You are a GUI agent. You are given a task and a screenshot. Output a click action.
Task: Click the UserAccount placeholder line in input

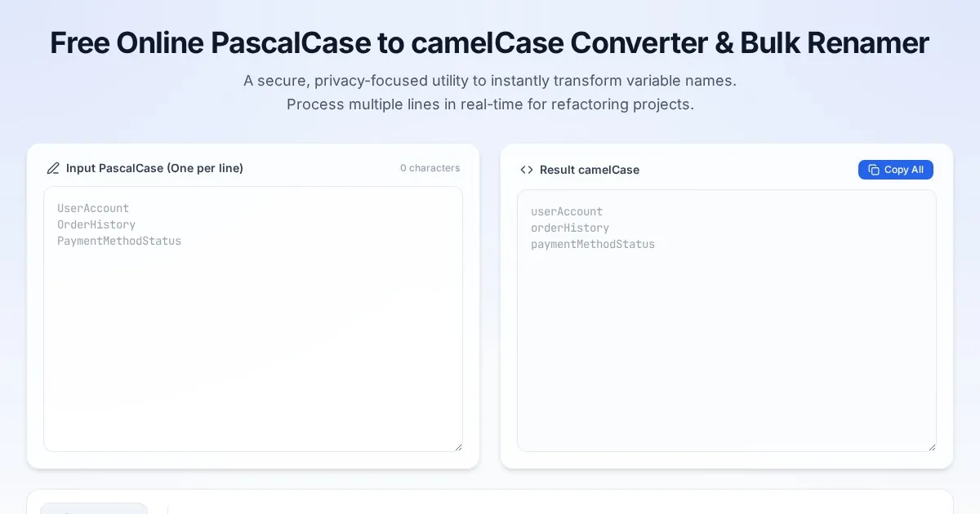[x=93, y=208]
